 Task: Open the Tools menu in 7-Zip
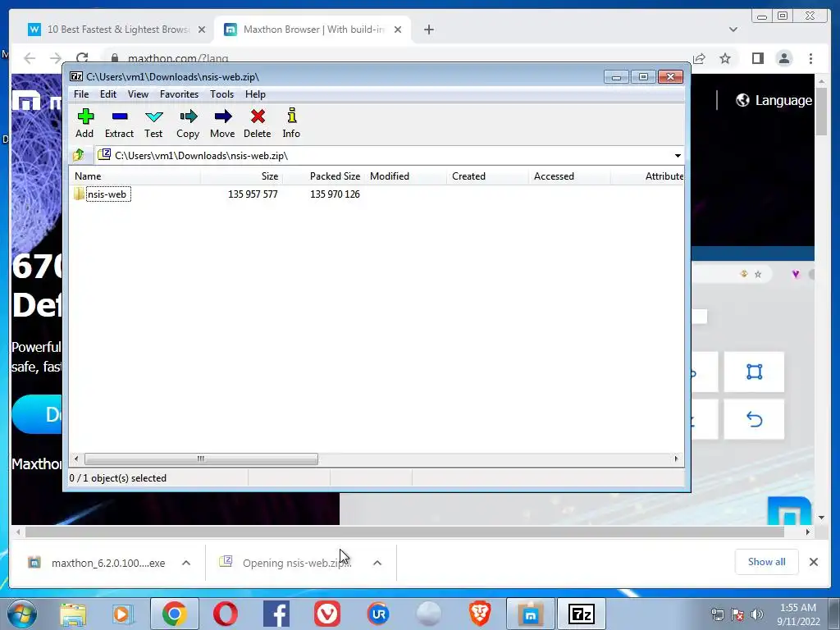coord(221,94)
